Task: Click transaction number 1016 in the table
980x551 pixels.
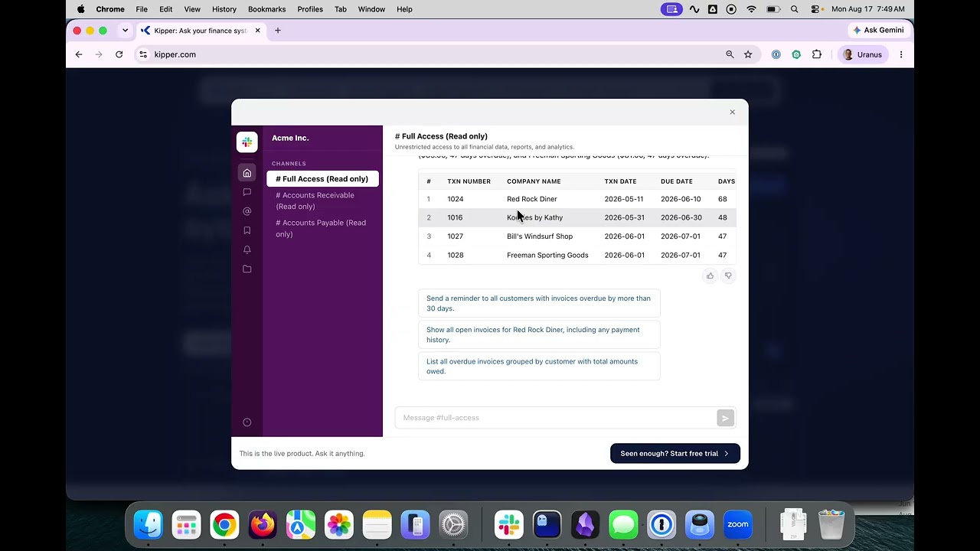Action: (x=456, y=217)
